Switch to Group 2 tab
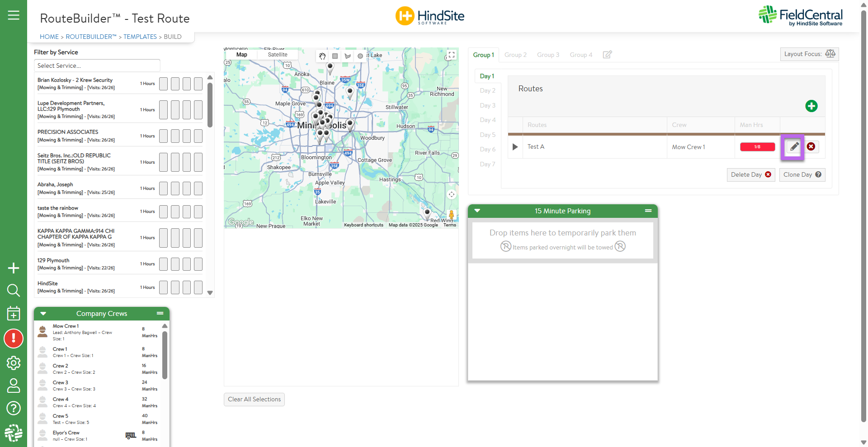The height and width of the screenshot is (447, 868). pos(515,55)
